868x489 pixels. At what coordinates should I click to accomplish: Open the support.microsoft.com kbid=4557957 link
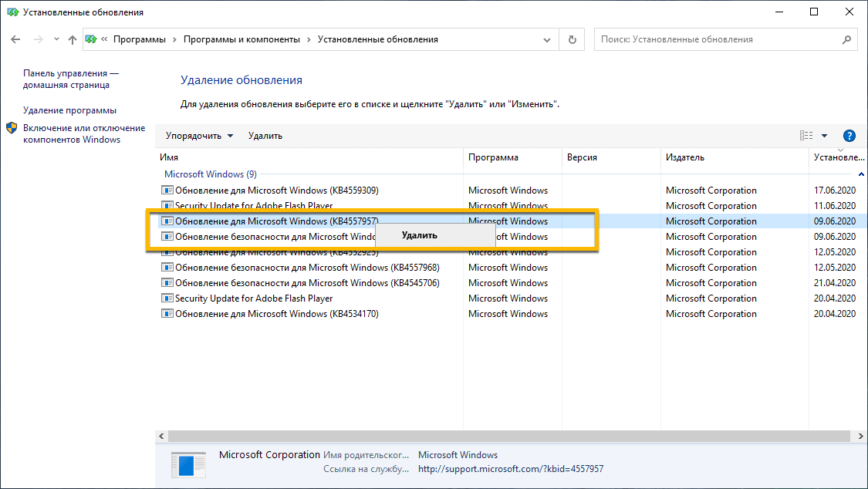pos(511,469)
